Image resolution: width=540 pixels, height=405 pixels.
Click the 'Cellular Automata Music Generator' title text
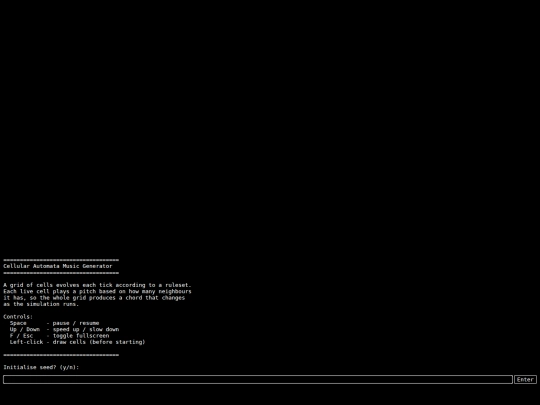click(58, 266)
